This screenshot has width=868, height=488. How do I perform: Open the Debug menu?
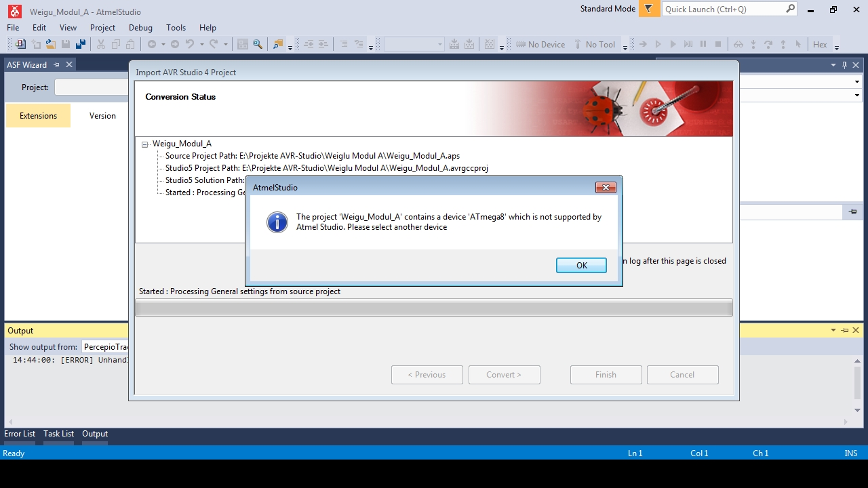click(x=140, y=28)
